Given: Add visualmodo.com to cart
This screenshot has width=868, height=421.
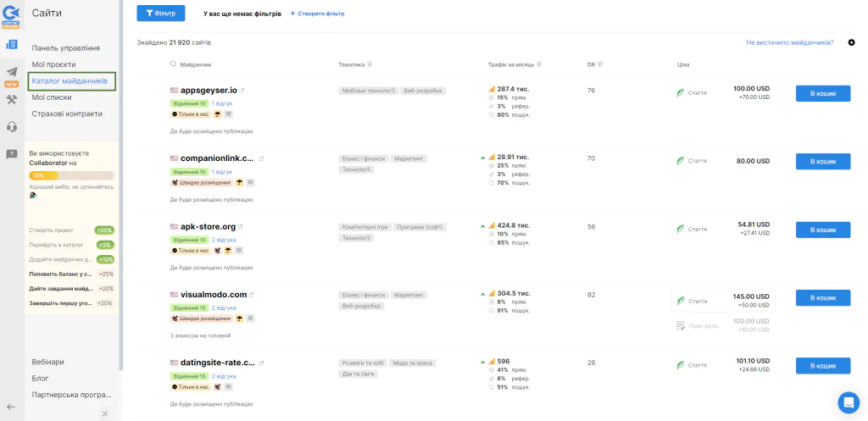Looking at the screenshot, I should (823, 297).
